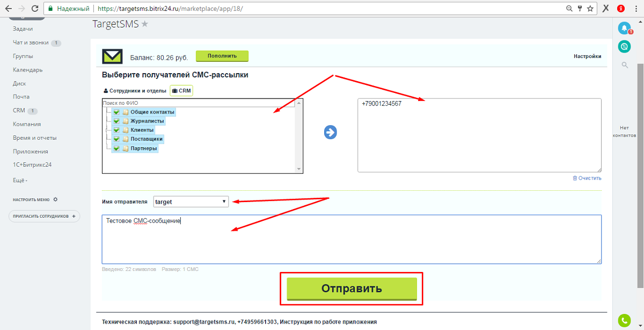This screenshot has height=330, width=644.
Task: Click into the Поиск по ФИО field
Action: [199, 103]
